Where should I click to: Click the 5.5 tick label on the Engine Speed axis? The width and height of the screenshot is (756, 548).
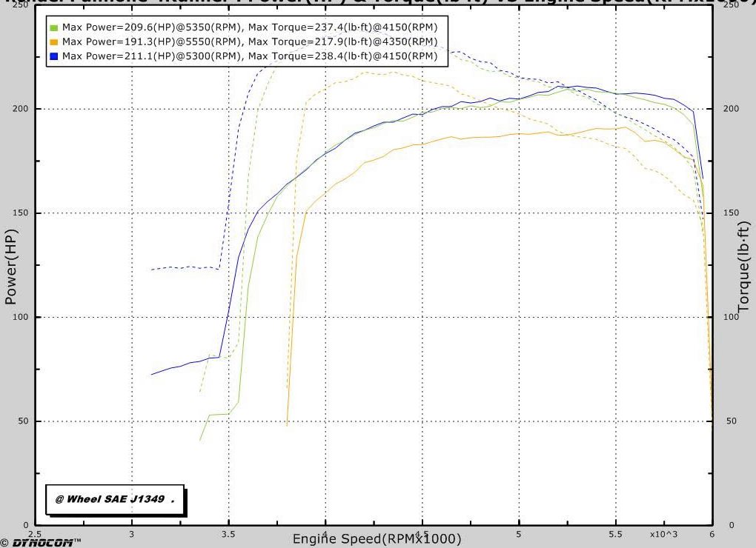(616, 534)
